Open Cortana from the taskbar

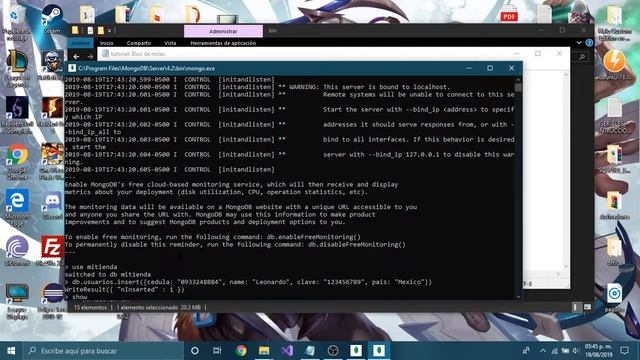195,351
